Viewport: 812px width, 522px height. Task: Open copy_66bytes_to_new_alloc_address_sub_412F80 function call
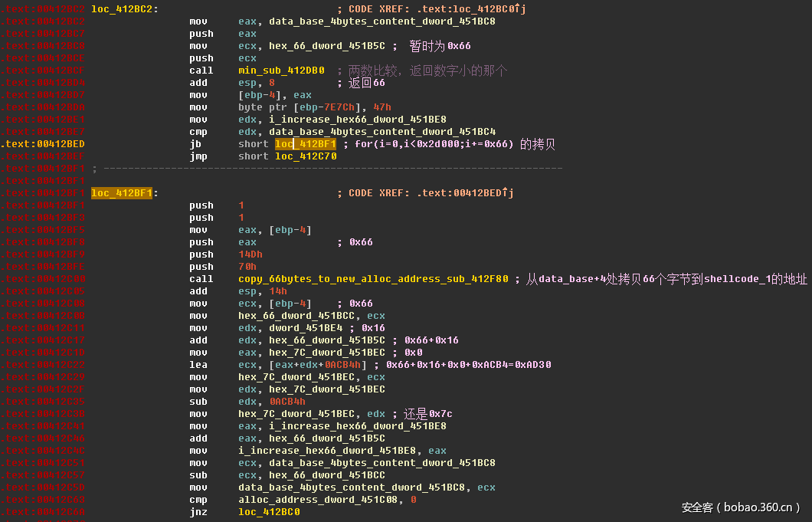(x=373, y=279)
